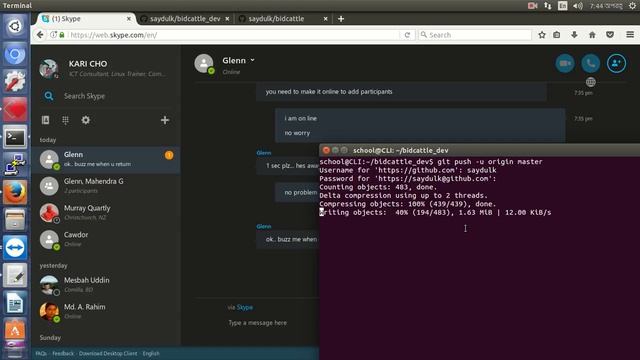Close the terminal window red button
Viewport: 640px width, 360px height.
[326, 150]
